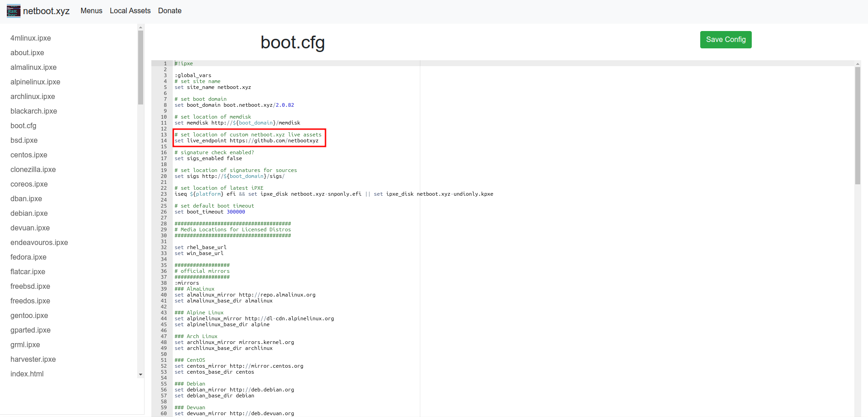This screenshot has width=868, height=417.
Task: Place cursor on '#!ipxe' first line
Action: 184,63
